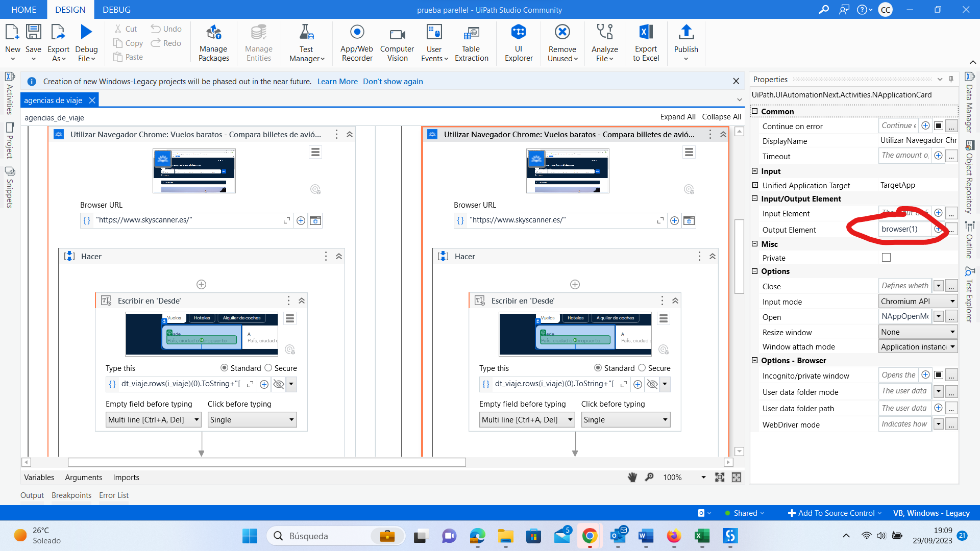Viewport: 980px width, 551px height.
Task: Click the Learn More link
Action: [337, 81]
